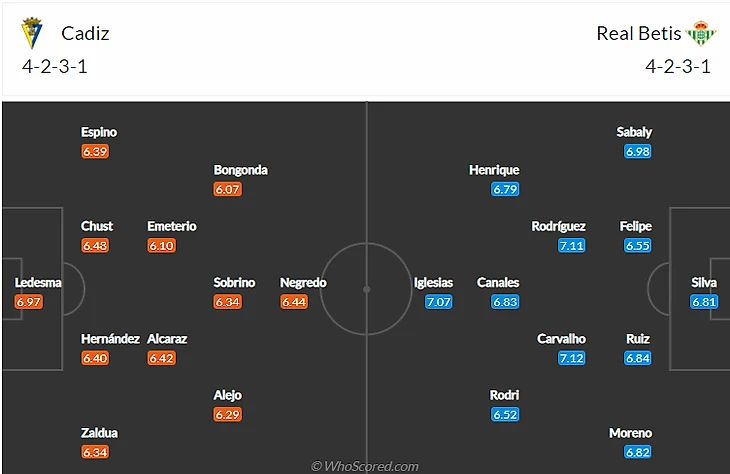The width and height of the screenshot is (730, 474).
Task: Open the Cadiz team name link
Action: 85,33
